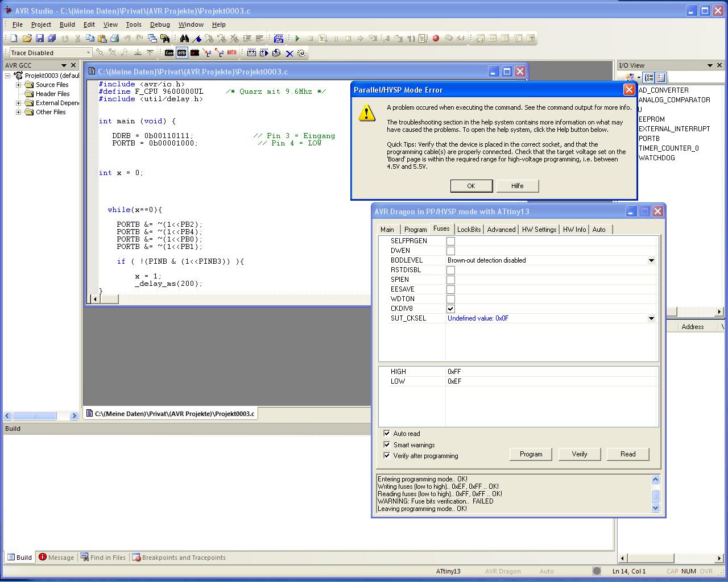The width and height of the screenshot is (728, 582).
Task: Click the blue X icon in build toolbar
Action: pos(289,53)
